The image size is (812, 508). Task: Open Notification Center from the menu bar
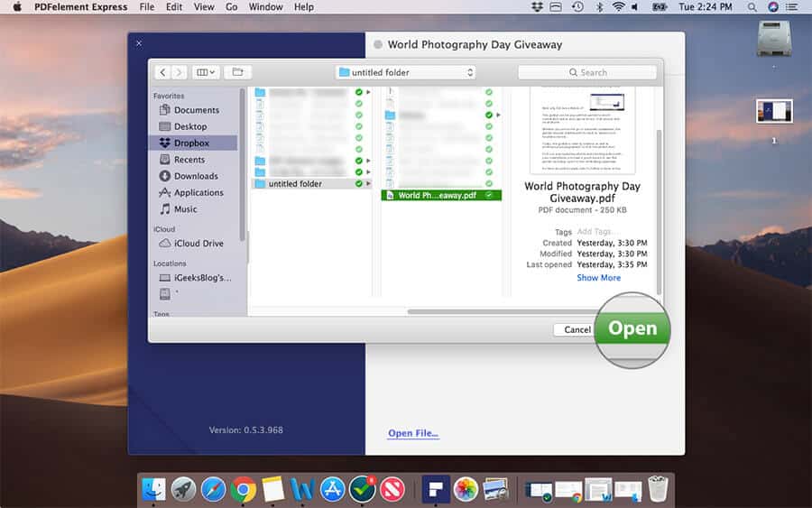coord(792,6)
